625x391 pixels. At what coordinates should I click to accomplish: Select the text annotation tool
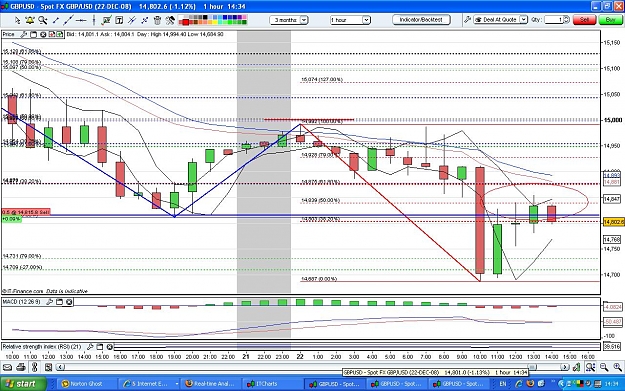point(119,20)
